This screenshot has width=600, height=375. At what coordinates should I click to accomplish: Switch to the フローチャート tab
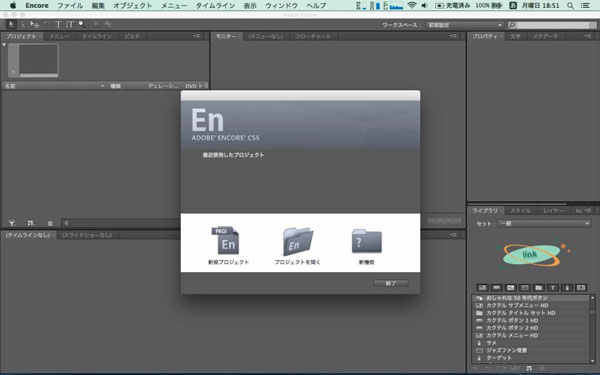(313, 36)
